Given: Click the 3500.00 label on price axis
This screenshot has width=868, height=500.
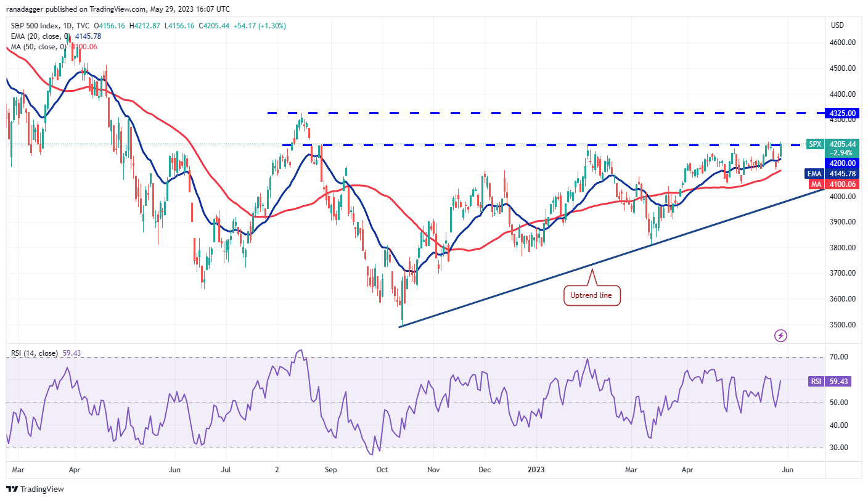Looking at the screenshot, I should tap(842, 324).
